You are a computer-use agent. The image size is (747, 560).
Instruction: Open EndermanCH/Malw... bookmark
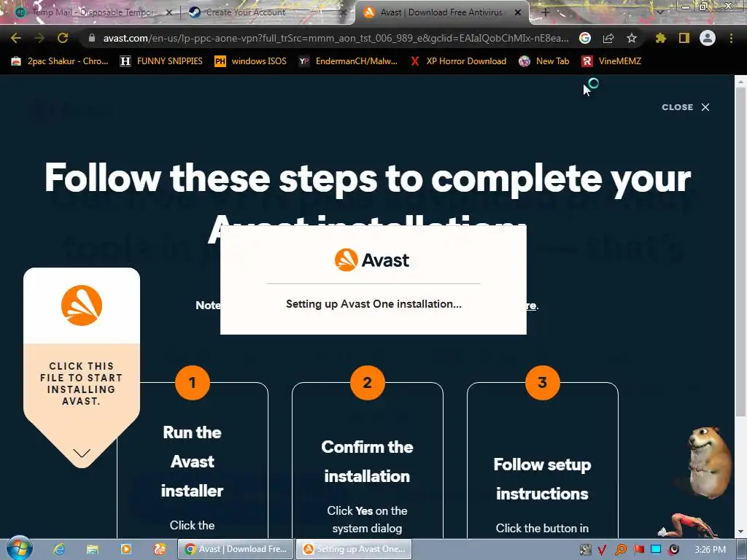[x=348, y=61]
